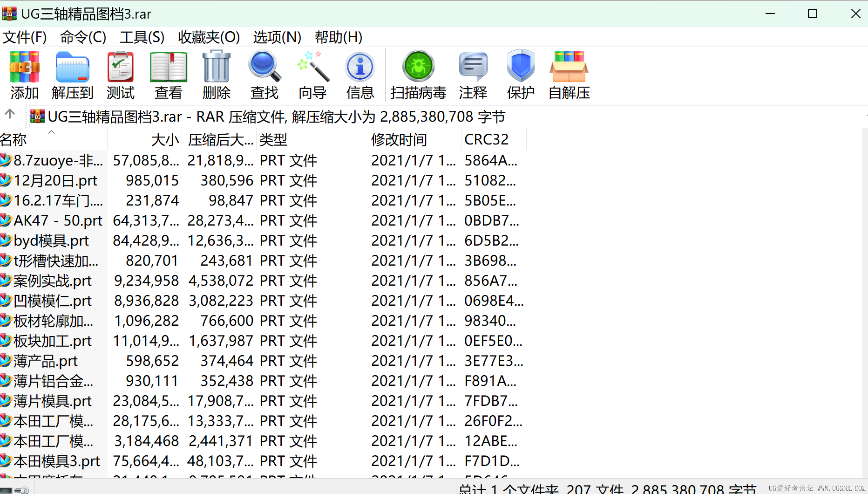
Task: Sort by the Type (类型) column header
Action: (312, 139)
